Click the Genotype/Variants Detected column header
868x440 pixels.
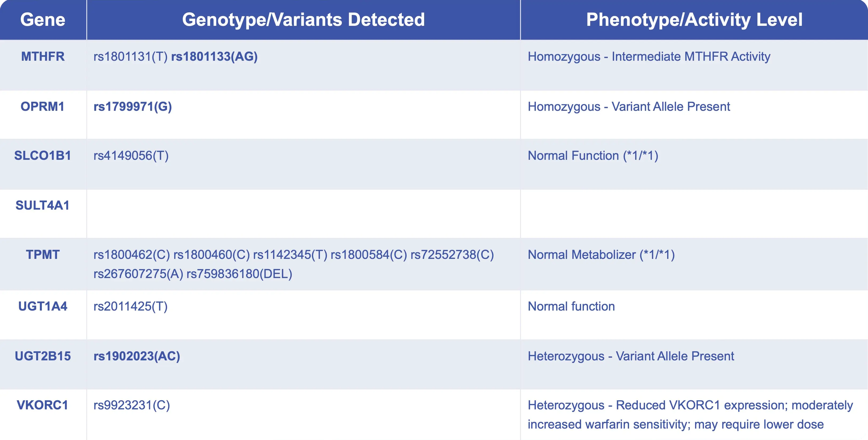[303, 19]
